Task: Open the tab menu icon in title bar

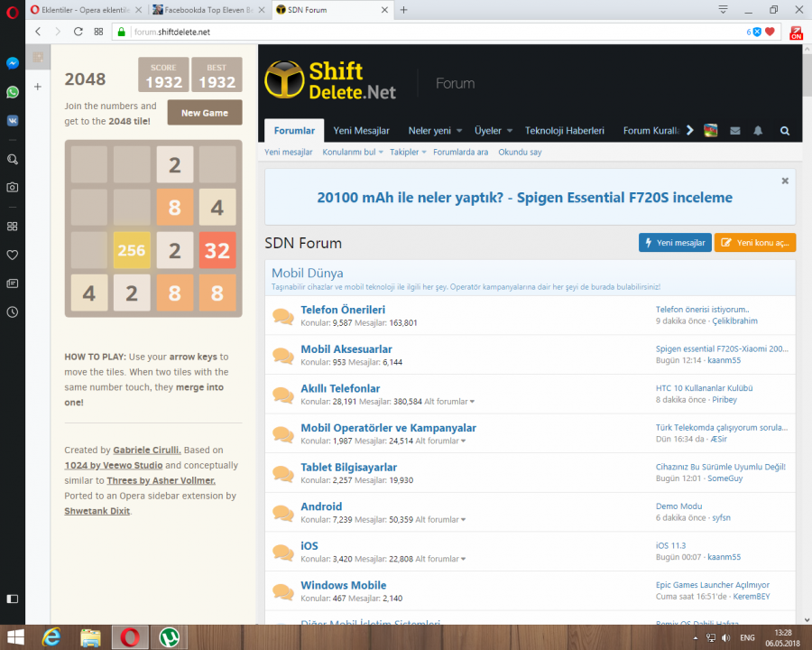Action: [x=723, y=9]
